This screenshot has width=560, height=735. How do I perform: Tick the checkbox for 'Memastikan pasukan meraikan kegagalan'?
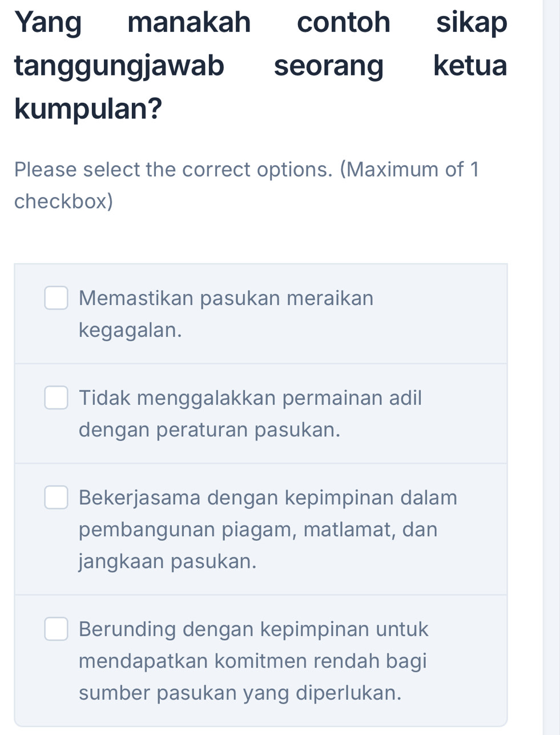56,298
